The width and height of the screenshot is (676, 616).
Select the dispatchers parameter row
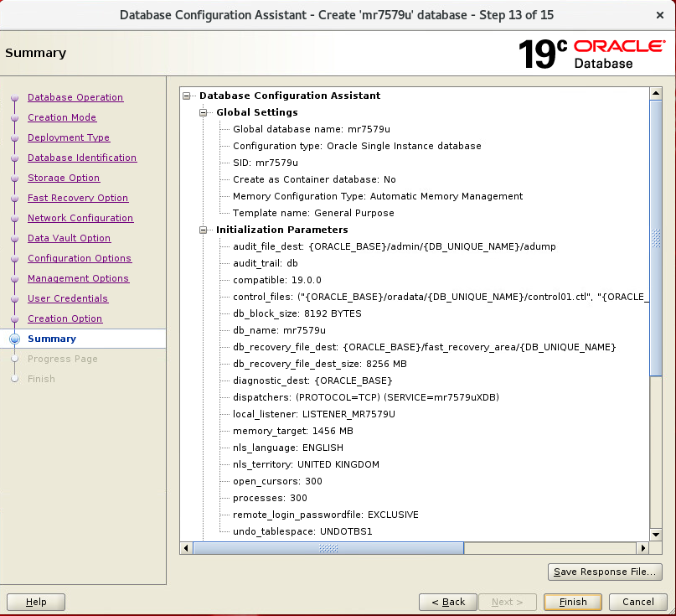[x=365, y=398]
